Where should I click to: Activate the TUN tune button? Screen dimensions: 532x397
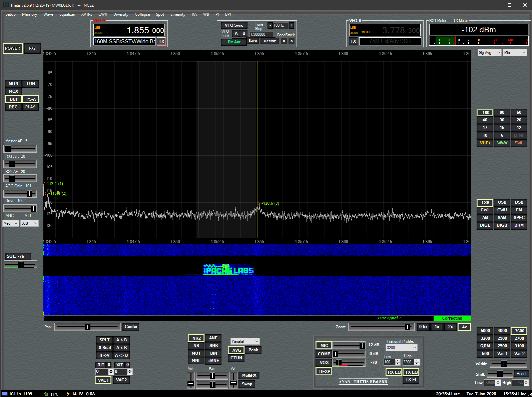[31, 84]
